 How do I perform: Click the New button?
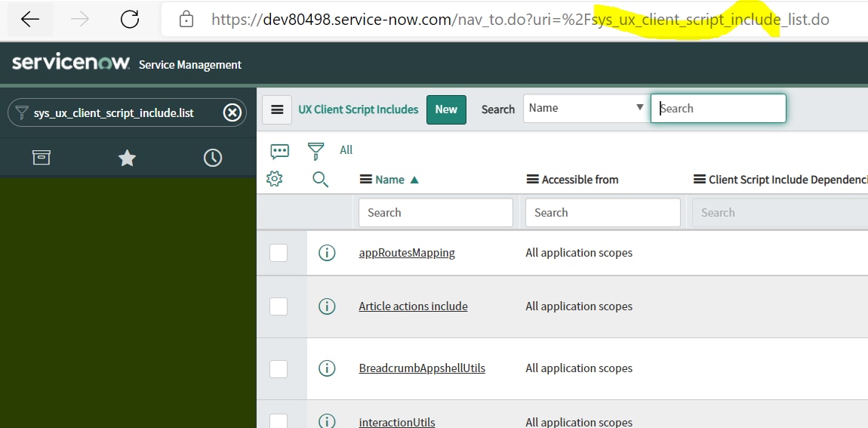click(x=446, y=109)
